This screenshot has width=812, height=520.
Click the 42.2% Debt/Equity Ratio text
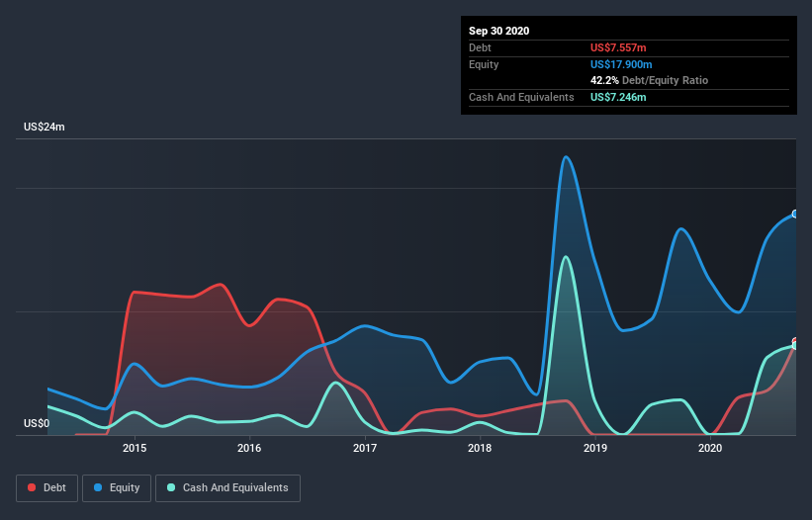click(650, 80)
